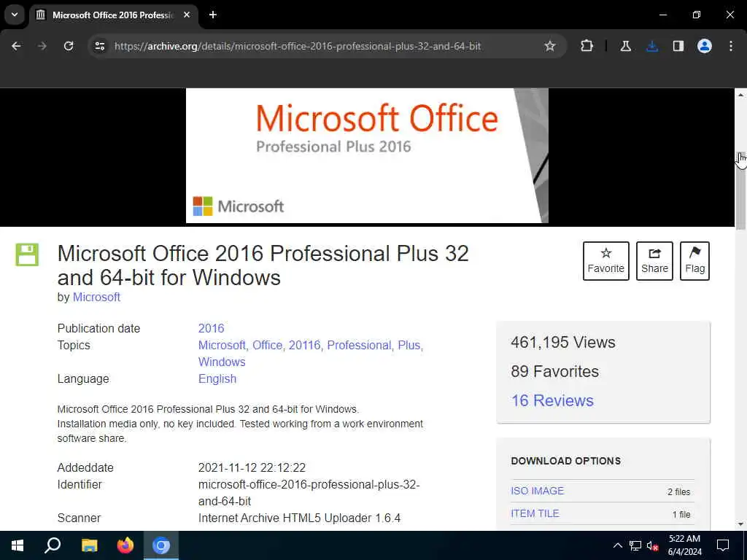Click the Microsoft Office Professional Plus 2016 image
747x560 pixels.
tap(367, 156)
